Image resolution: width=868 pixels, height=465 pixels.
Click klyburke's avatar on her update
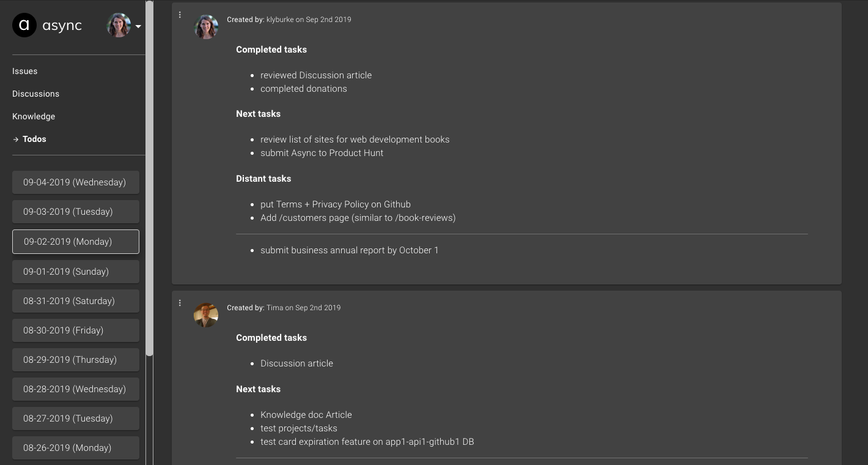point(206,26)
